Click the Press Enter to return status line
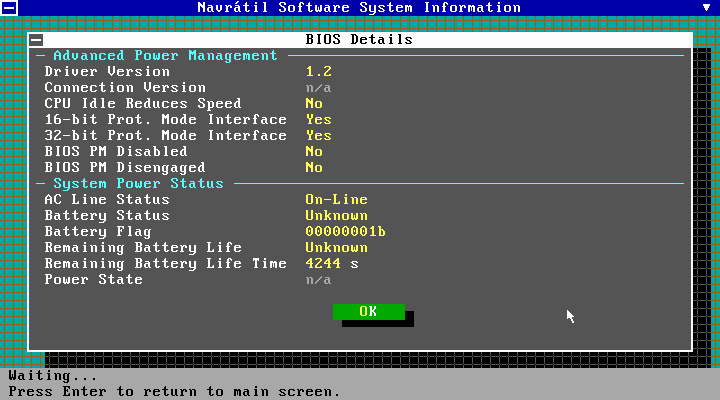720x400 pixels. [174, 392]
